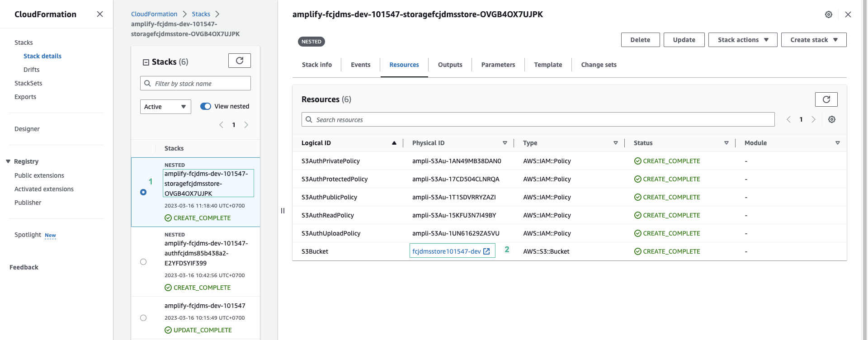
Task: Collapse the Registry section in sidebar
Action: click(8, 161)
